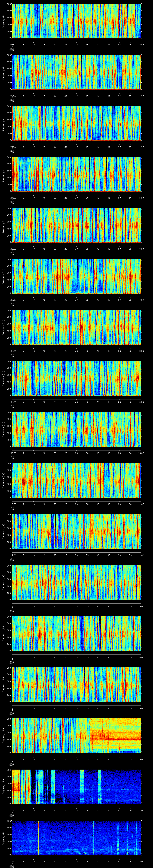Viewport: 153px width, 868px height.
Task: Click the '1:08:00' start time label
Action: click(x=12, y=402)
